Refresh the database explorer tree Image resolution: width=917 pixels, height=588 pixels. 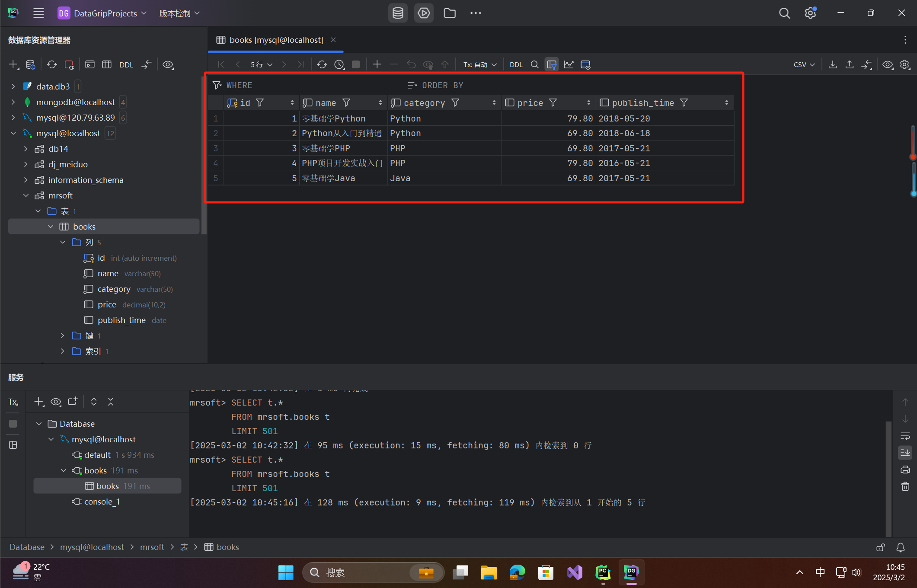[x=52, y=65]
